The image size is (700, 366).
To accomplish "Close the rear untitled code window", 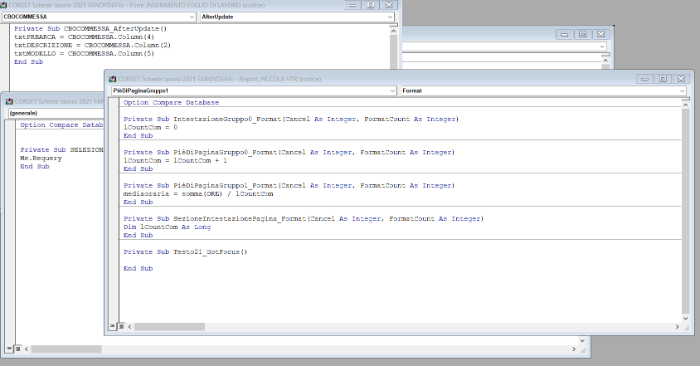I will point(601,34).
